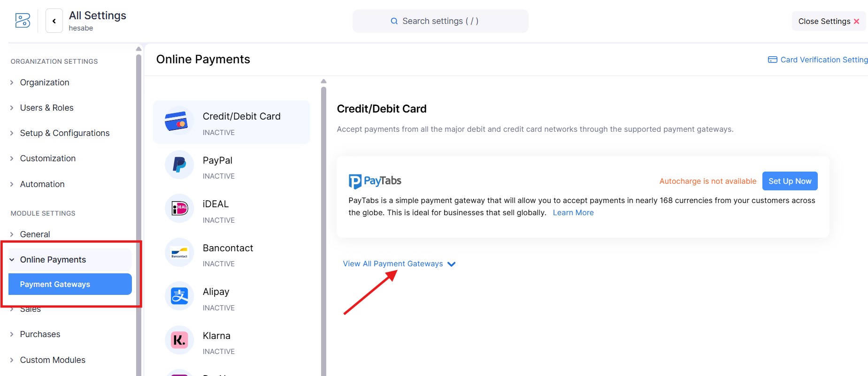Click the Close Settings button
868x376 pixels.
[x=828, y=22]
